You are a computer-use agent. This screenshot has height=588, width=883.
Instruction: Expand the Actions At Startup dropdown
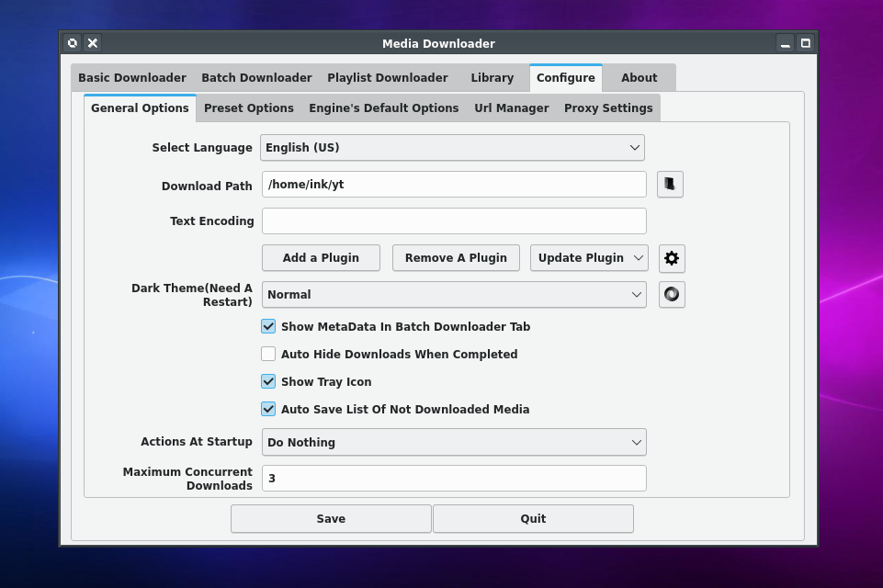coord(454,442)
